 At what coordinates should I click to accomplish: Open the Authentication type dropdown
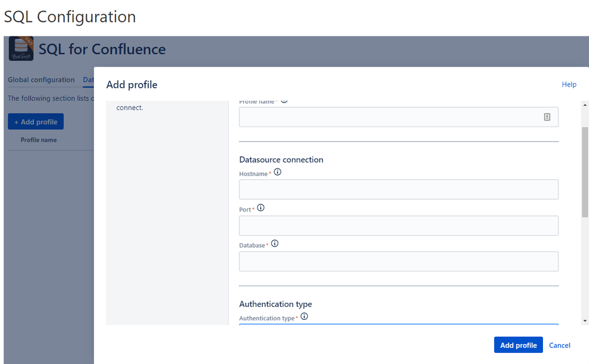coord(398,324)
